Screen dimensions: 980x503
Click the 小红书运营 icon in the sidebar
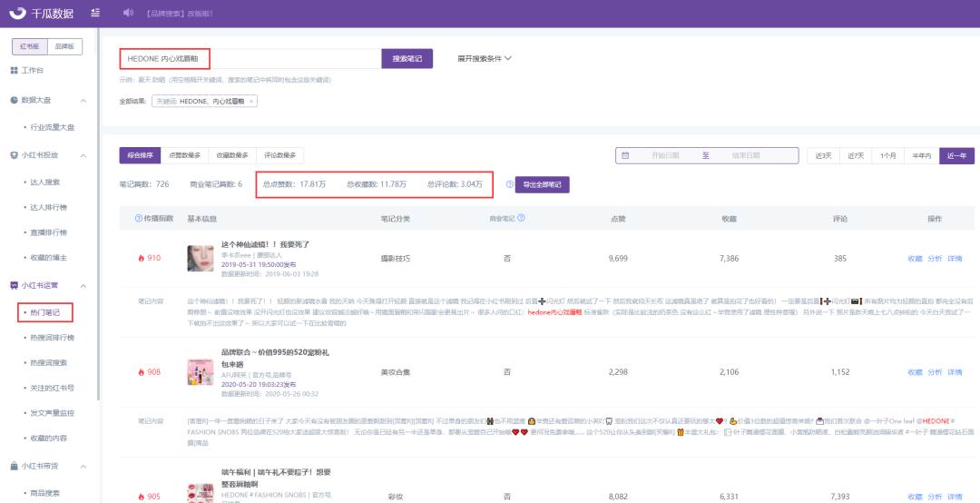tap(14, 285)
